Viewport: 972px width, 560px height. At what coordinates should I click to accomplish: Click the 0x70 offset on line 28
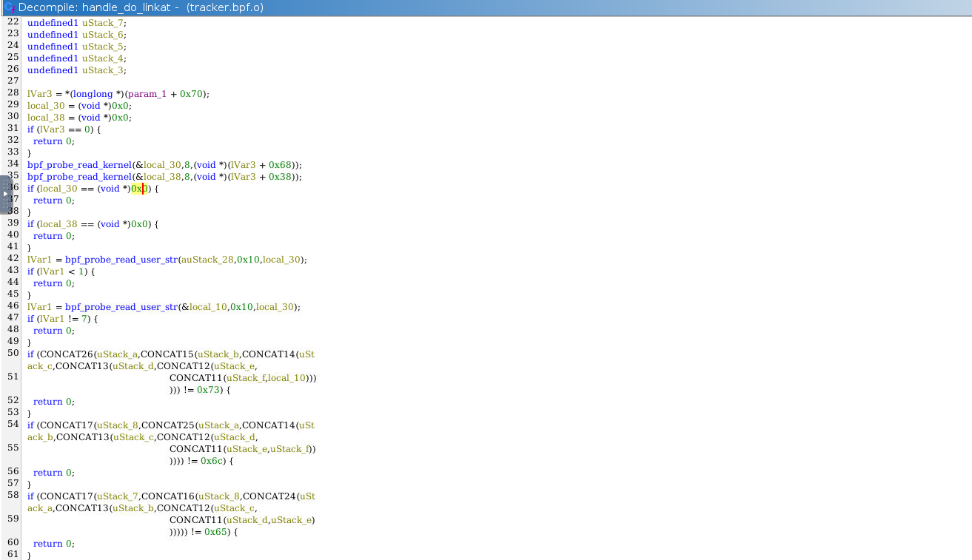coord(189,94)
